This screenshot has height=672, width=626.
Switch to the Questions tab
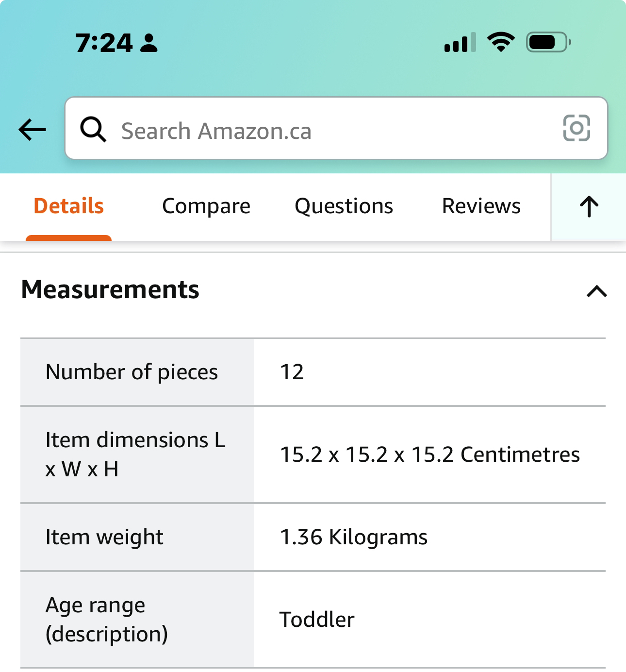click(x=344, y=206)
